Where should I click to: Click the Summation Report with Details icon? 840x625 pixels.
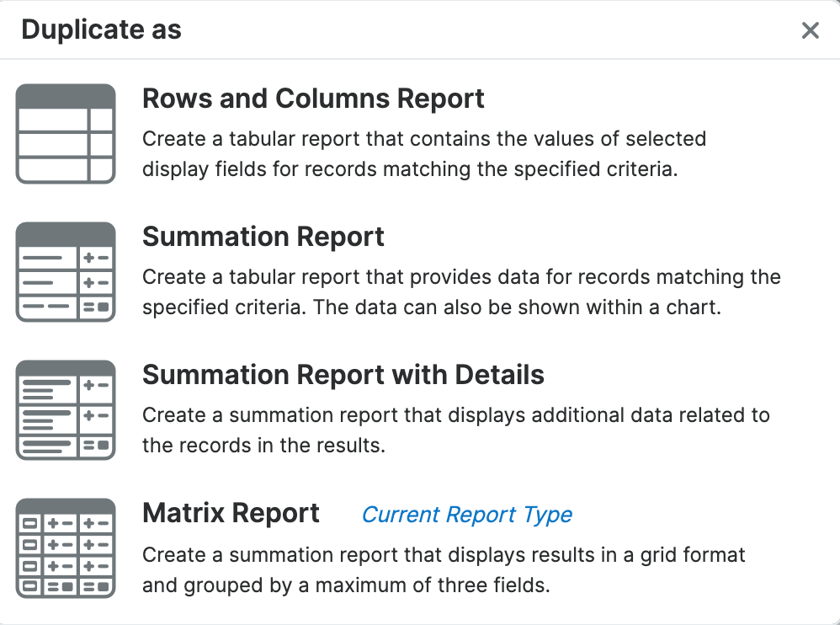point(66,410)
